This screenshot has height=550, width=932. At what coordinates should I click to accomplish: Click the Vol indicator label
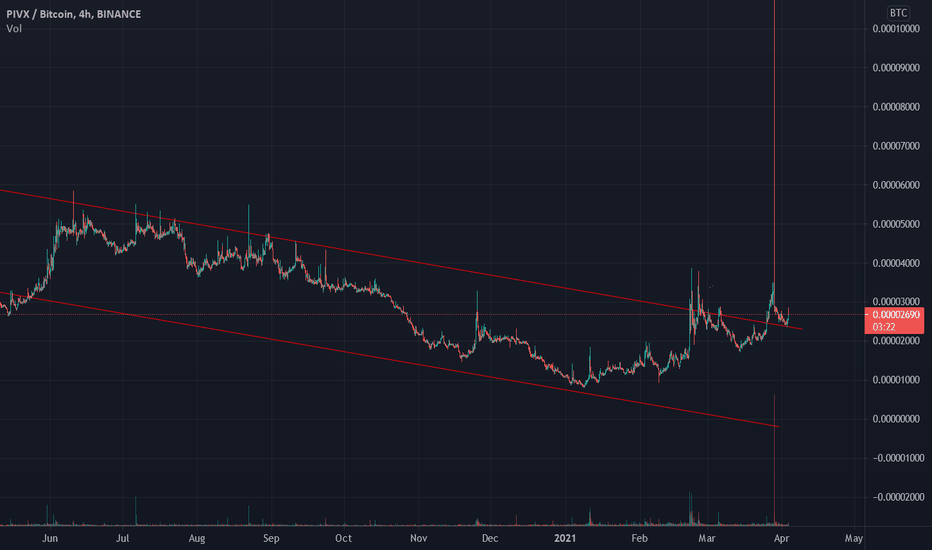click(14, 29)
